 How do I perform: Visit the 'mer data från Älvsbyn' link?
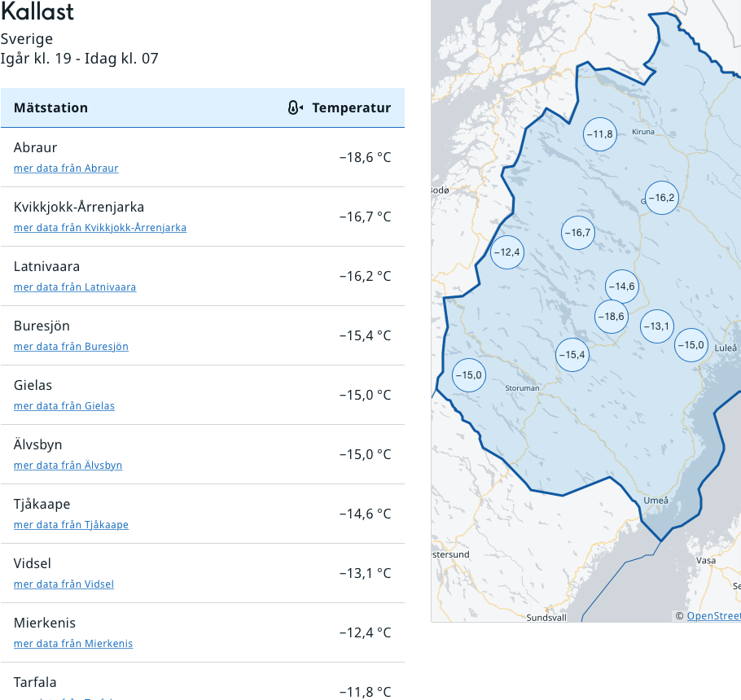[x=68, y=466]
